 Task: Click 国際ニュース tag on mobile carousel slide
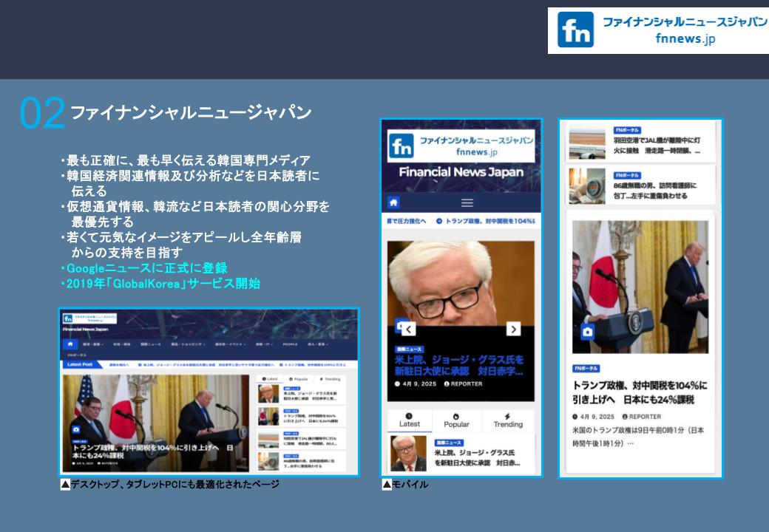point(409,348)
